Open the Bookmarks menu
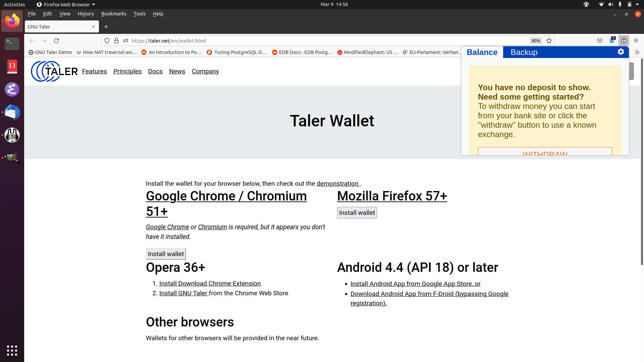This screenshot has height=362, width=644. coord(114,14)
